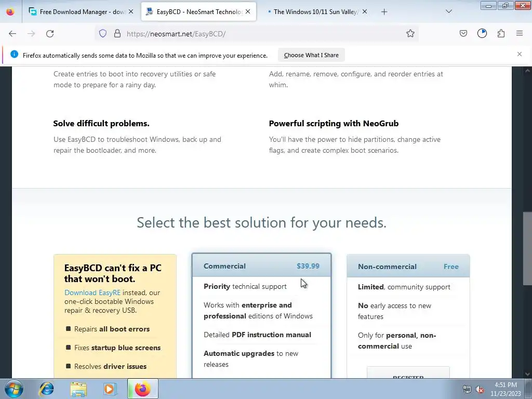Open Windows Media Player from taskbar
This screenshot has width=532, height=399.
(x=110, y=389)
